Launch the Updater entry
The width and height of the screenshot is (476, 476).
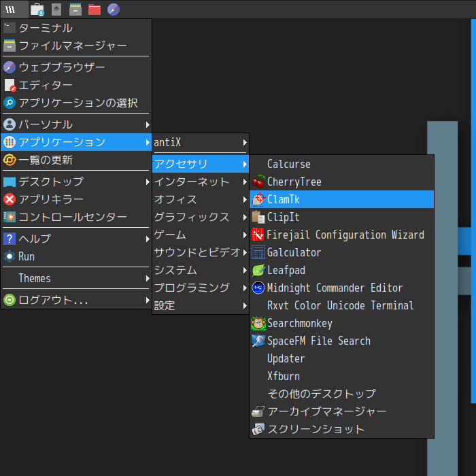[341, 358]
